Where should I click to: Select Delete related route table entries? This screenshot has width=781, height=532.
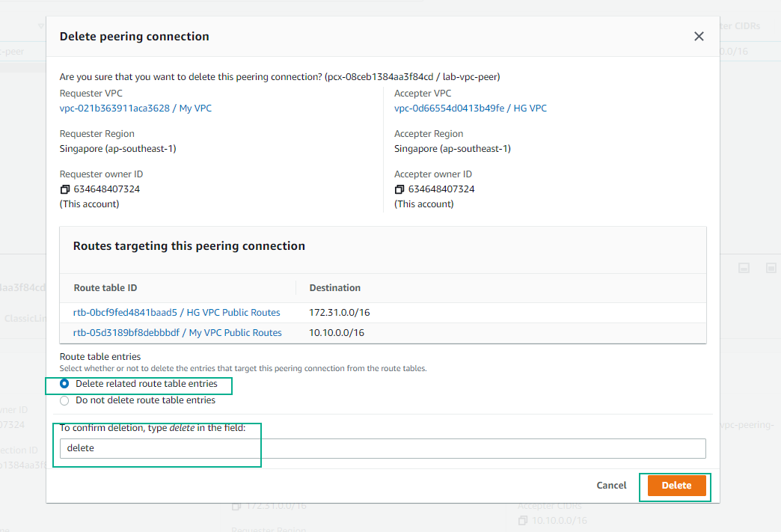point(64,384)
